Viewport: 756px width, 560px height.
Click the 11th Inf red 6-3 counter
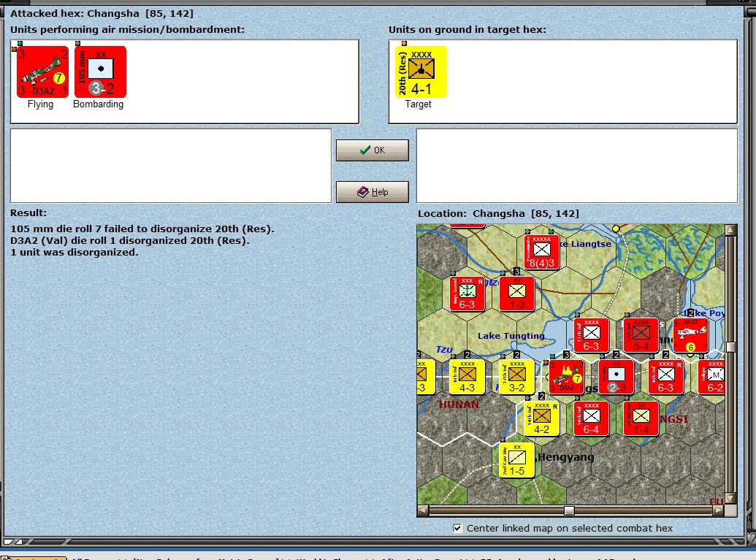pos(592,335)
